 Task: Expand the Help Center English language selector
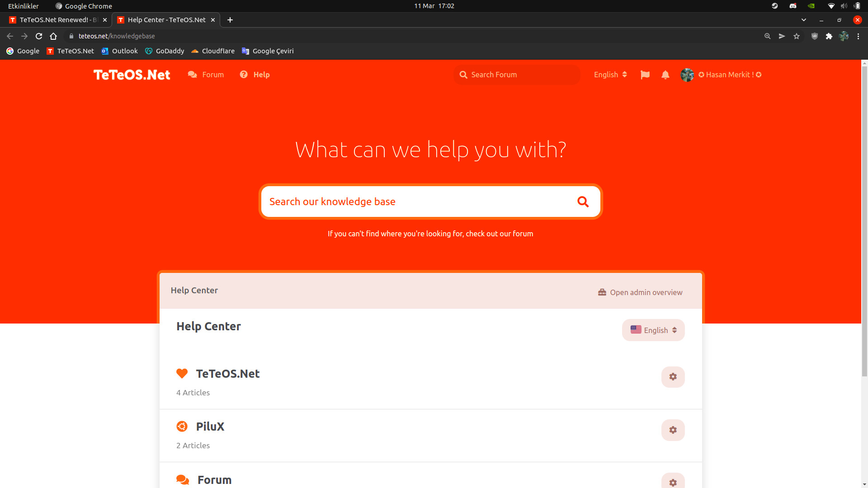pos(653,330)
